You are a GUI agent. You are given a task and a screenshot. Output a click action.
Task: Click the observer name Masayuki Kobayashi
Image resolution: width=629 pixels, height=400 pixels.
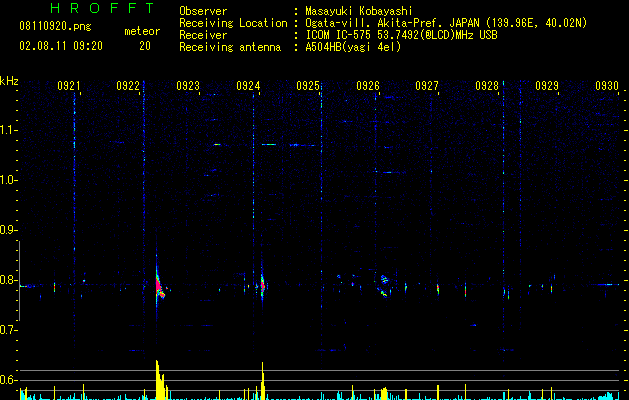(359, 11)
